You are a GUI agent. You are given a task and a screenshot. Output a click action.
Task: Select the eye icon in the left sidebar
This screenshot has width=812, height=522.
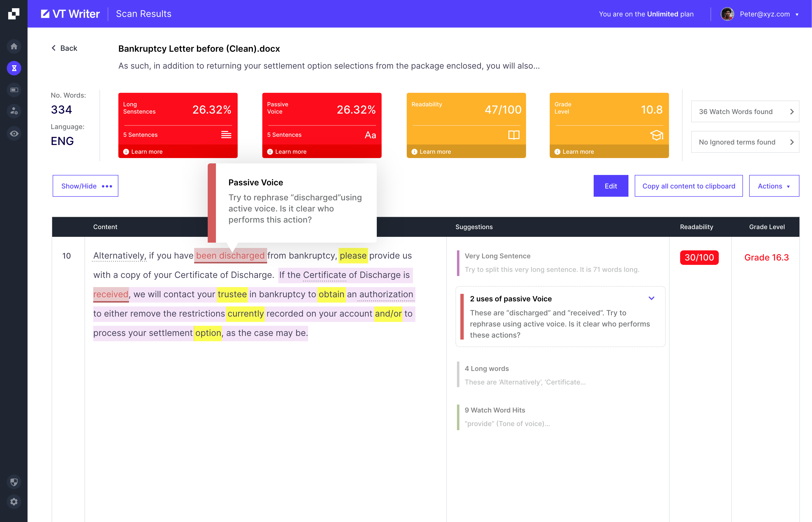[x=14, y=133]
